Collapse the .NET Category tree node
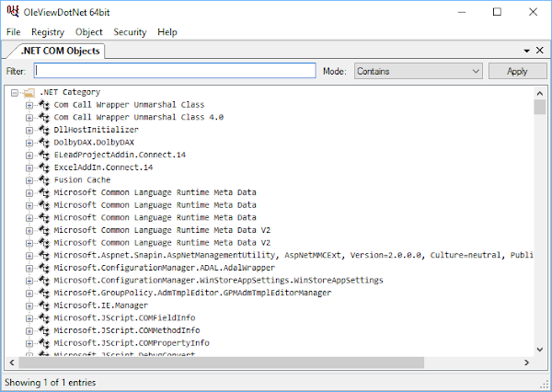The height and width of the screenshot is (392, 552). pyautogui.click(x=15, y=92)
